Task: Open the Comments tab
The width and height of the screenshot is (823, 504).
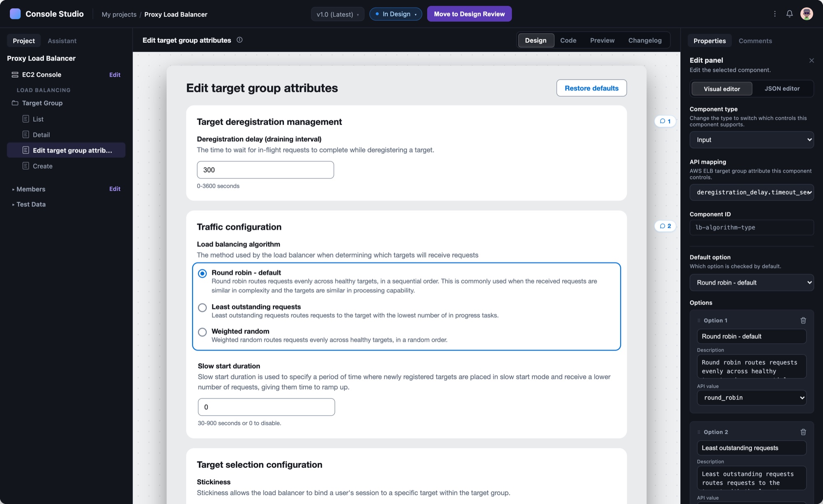Action: 755,41
